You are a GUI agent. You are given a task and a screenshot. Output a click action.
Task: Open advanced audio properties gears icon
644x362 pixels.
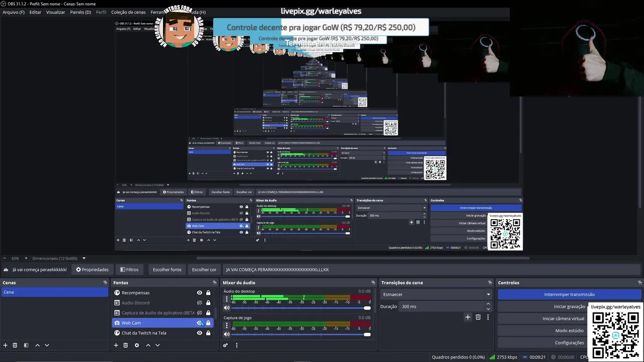pos(225,345)
